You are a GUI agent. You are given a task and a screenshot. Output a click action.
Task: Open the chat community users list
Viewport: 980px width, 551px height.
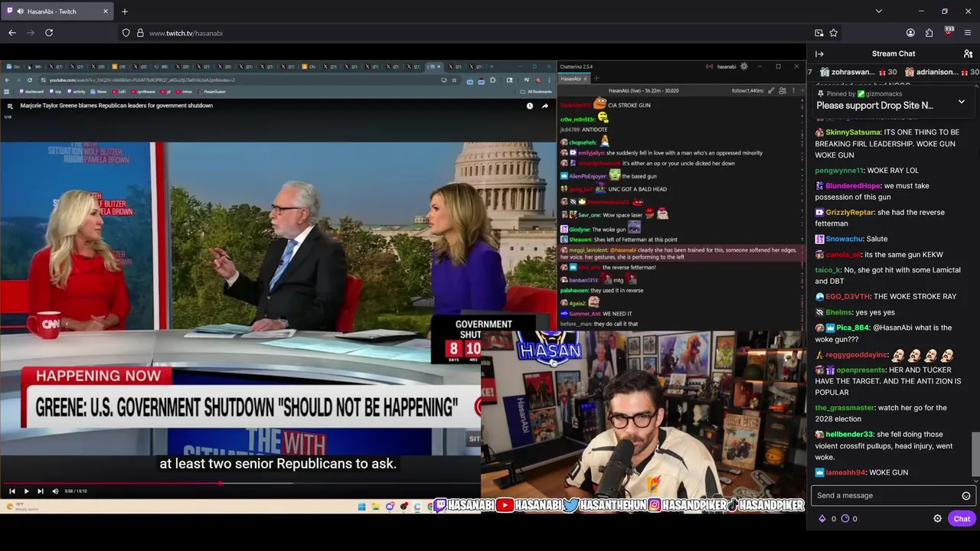(968, 54)
